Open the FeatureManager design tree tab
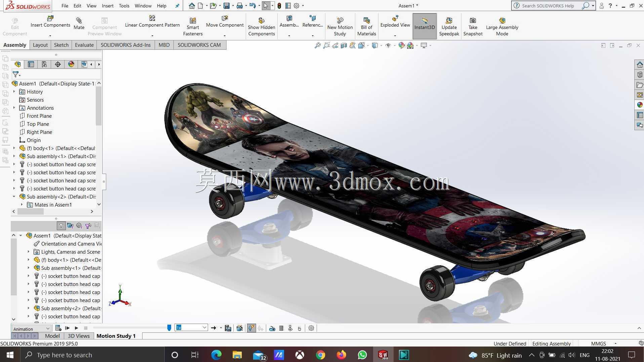Image resolution: width=644 pixels, height=362 pixels. click(x=18, y=64)
